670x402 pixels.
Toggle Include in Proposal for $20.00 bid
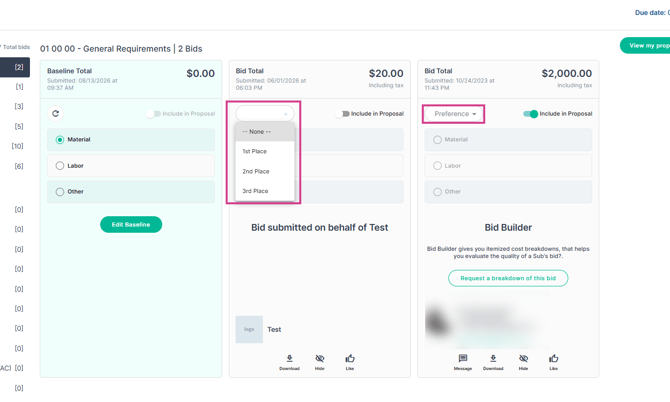(342, 114)
